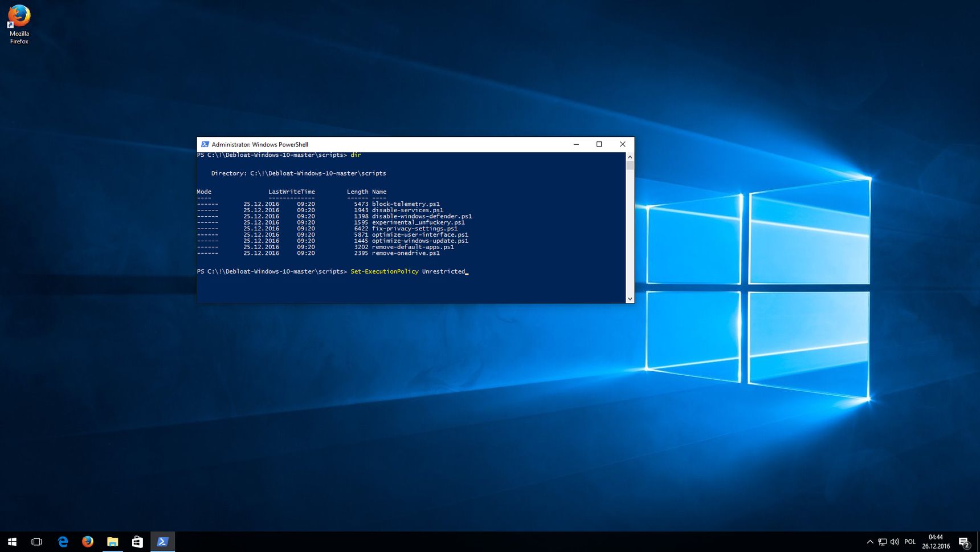980x552 pixels.
Task: Open Task View from the taskbar
Action: 37,542
